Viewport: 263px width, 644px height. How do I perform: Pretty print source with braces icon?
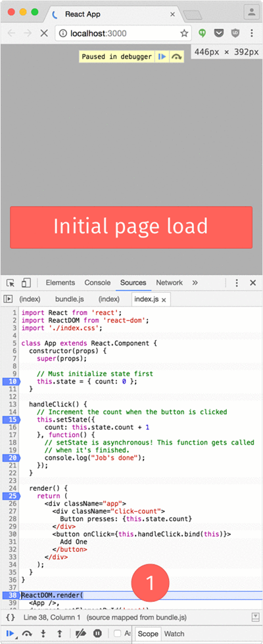pyautogui.click(x=11, y=617)
